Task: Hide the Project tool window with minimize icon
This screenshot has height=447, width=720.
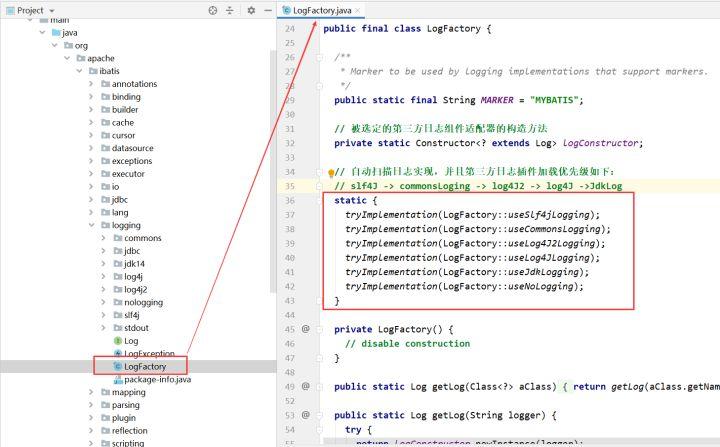Action: pyautogui.click(x=267, y=10)
